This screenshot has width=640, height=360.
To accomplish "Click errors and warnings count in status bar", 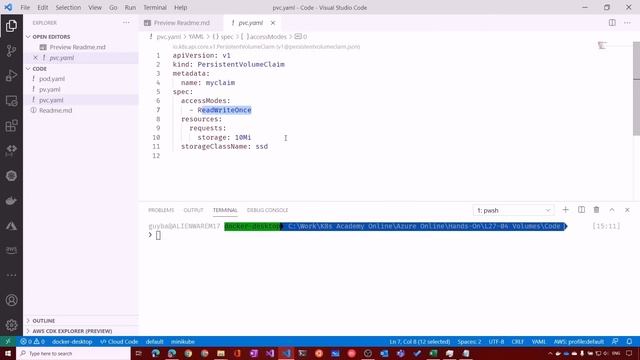I will tap(32, 342).
